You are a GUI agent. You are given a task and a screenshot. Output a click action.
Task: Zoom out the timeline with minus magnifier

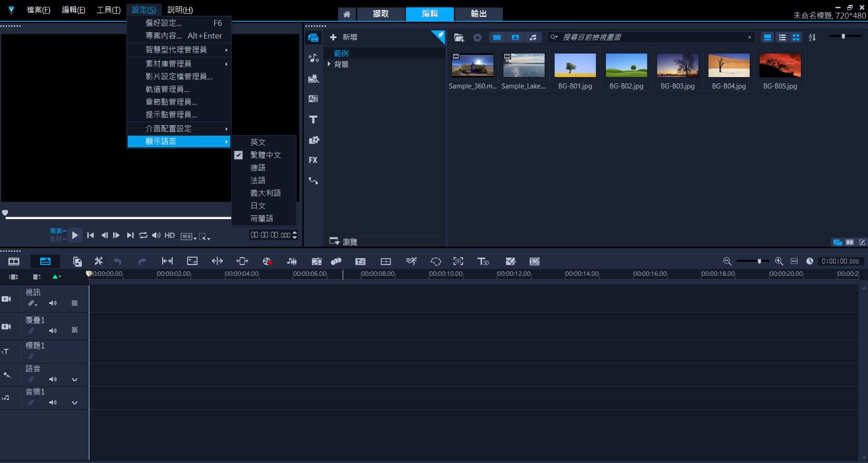[727, 261]
